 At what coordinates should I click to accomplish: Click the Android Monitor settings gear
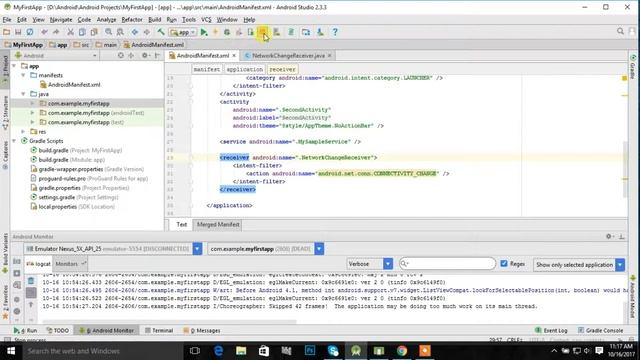point(609,236)
